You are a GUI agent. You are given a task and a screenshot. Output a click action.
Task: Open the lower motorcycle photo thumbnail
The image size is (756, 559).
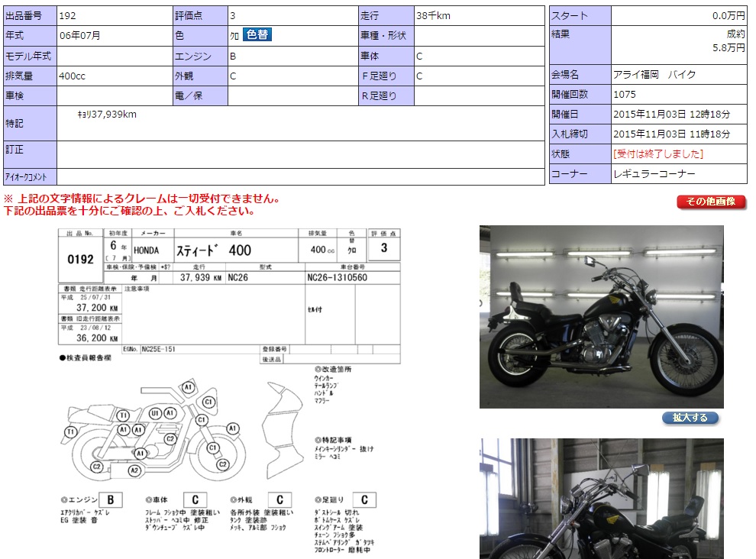pos(601,498)
